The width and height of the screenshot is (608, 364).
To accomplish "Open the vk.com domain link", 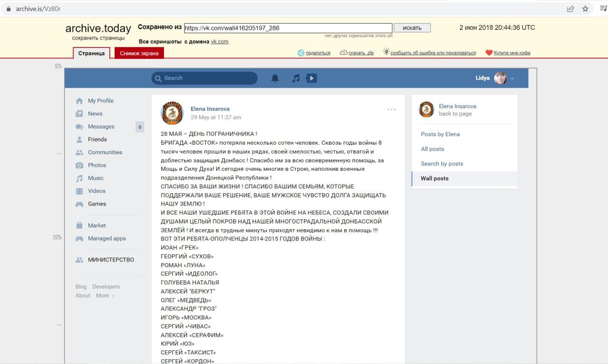I will pyautogui.click(x=219, y=42).
